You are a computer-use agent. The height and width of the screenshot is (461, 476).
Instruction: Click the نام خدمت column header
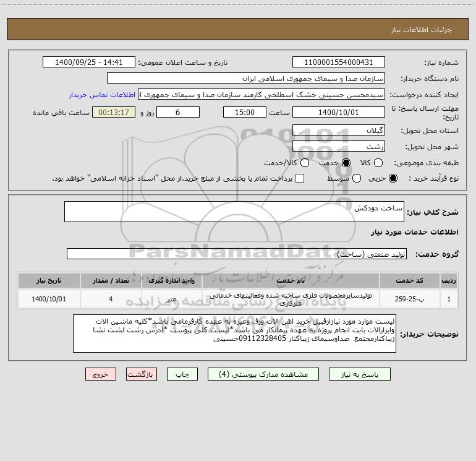tap(291, 280)
